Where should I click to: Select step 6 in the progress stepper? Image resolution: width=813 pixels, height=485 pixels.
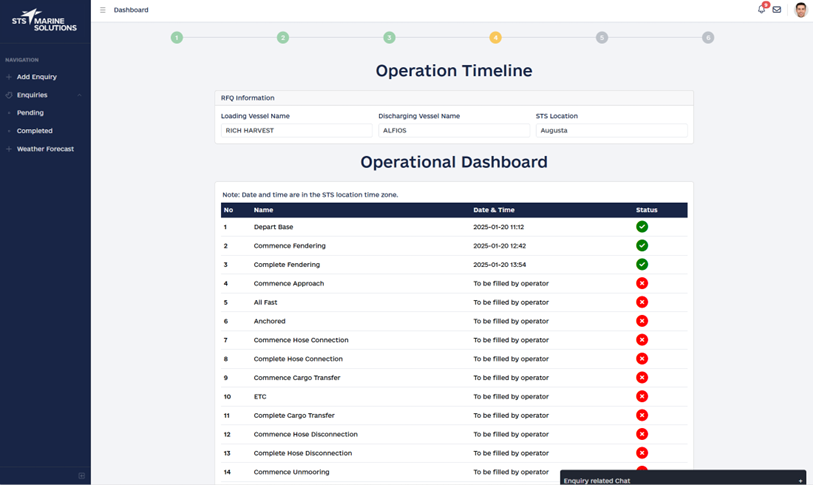click(708, 38)
